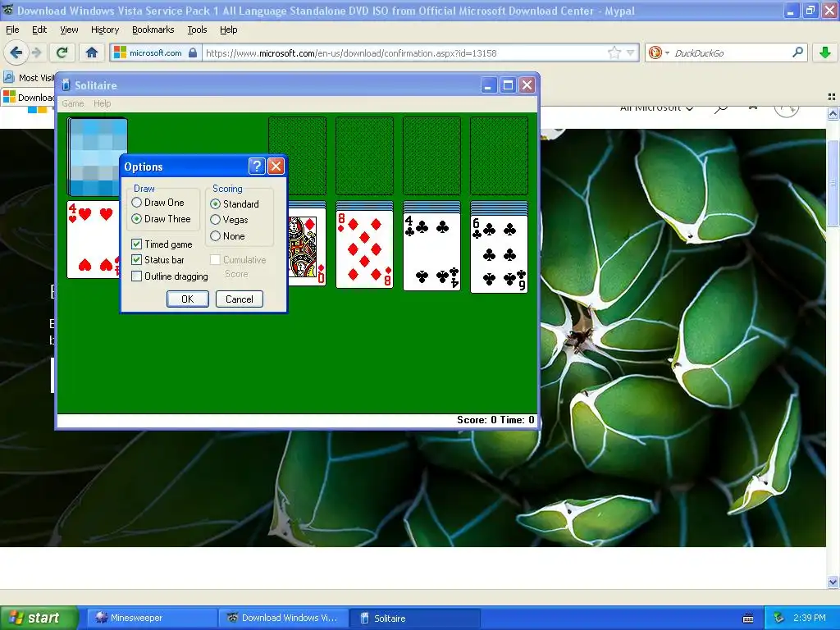Click the search magnifier in the search box

pyautogui.click(x=797, y=52)
